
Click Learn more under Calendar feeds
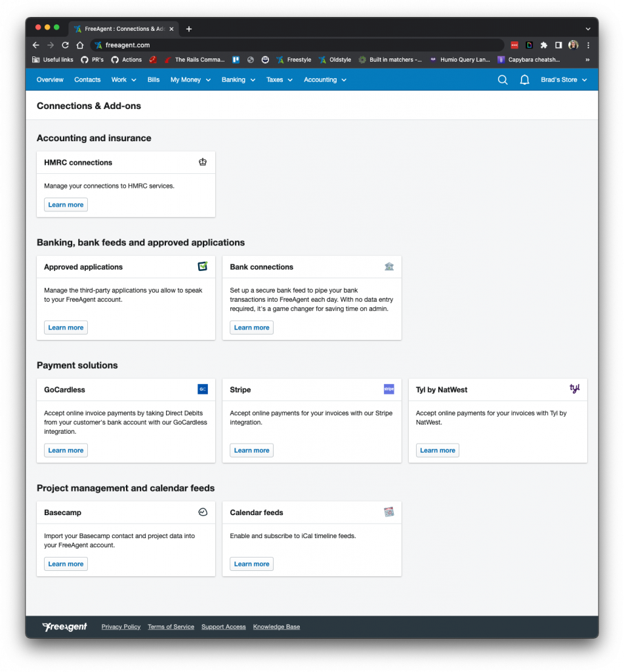coord(251,564)
